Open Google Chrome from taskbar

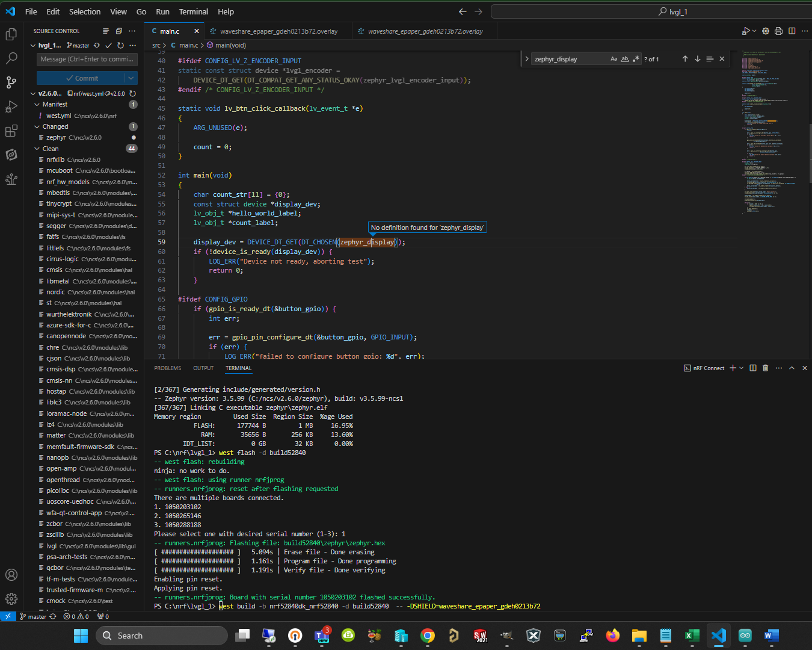click(428, 636)
